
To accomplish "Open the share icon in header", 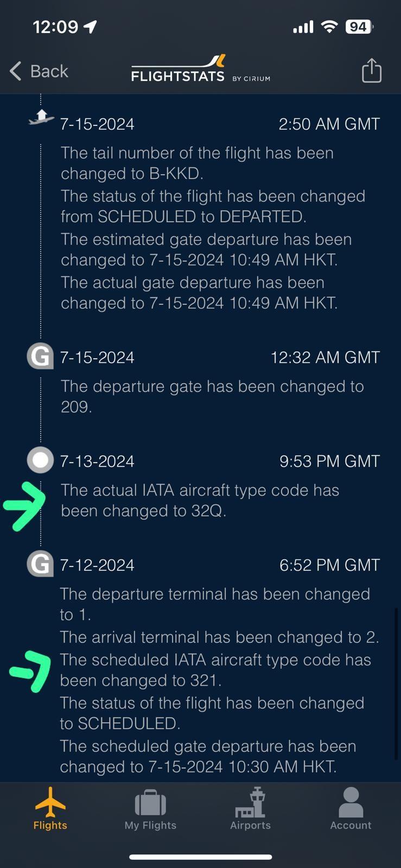I will click(x=372, y=71).
